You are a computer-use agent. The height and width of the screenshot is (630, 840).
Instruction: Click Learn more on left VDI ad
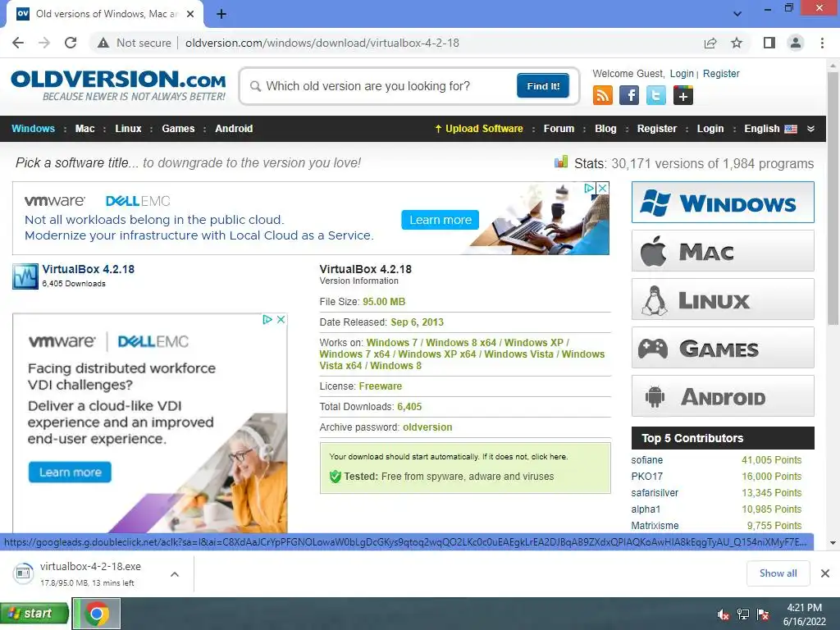pos(71,472)
